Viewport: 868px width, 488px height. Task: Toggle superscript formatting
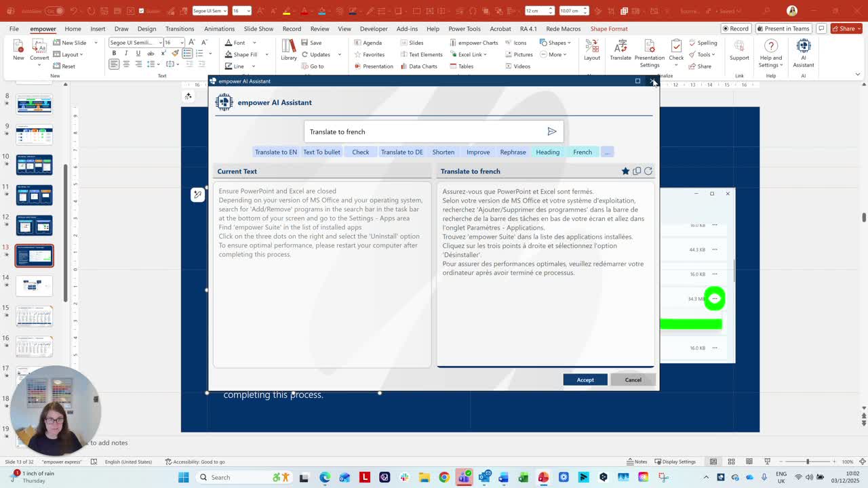[x=163, y=54]
